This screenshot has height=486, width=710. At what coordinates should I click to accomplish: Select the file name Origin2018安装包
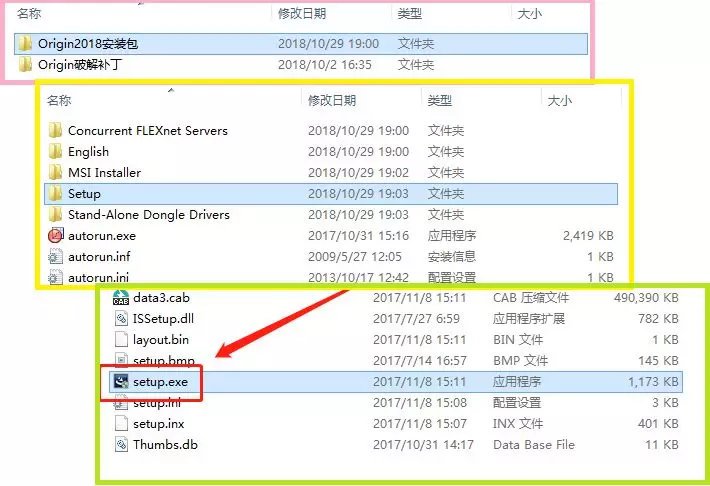click(88, 44)
